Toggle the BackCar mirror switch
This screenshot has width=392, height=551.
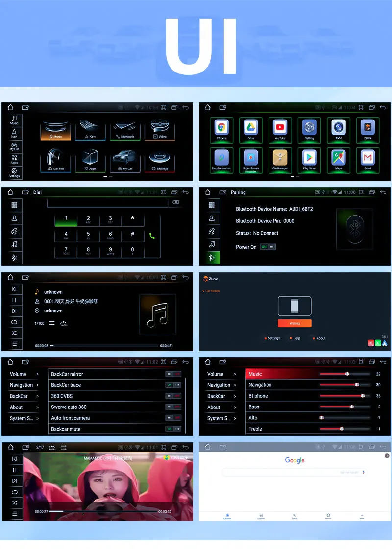coord(173,374)
